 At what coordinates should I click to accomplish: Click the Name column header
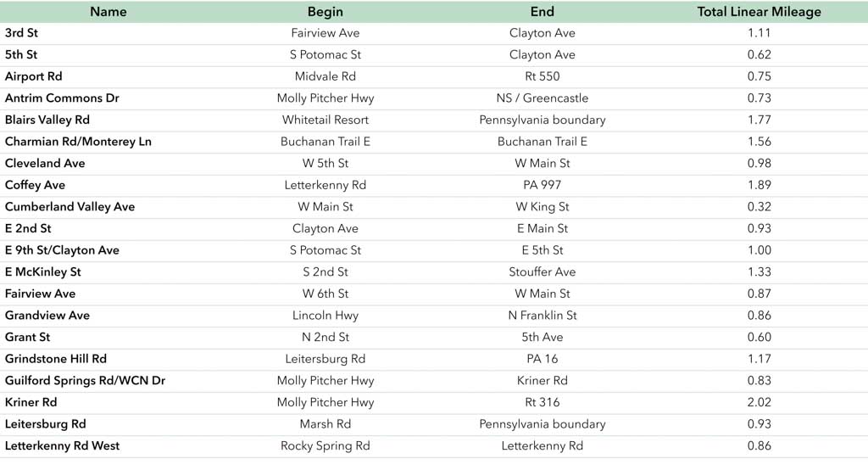coord(108,11)
